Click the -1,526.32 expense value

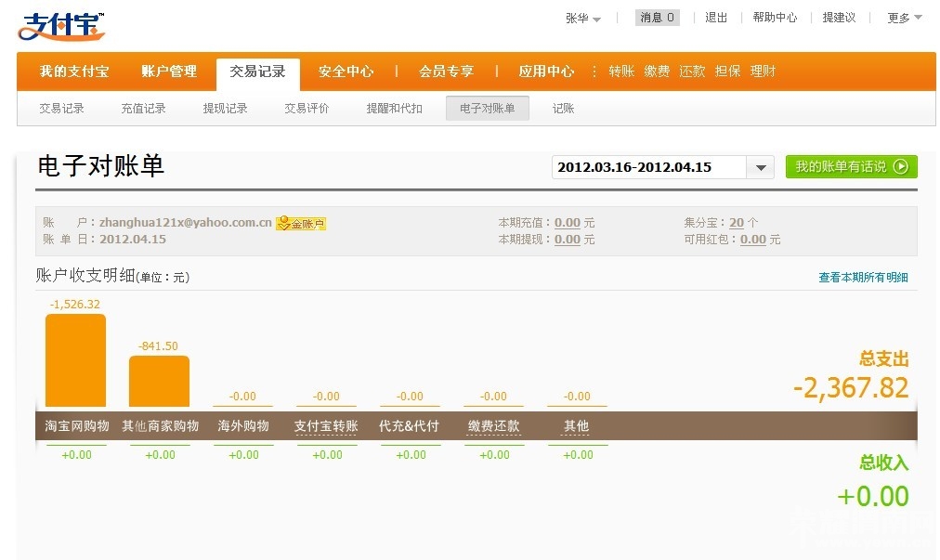(75, 304)
